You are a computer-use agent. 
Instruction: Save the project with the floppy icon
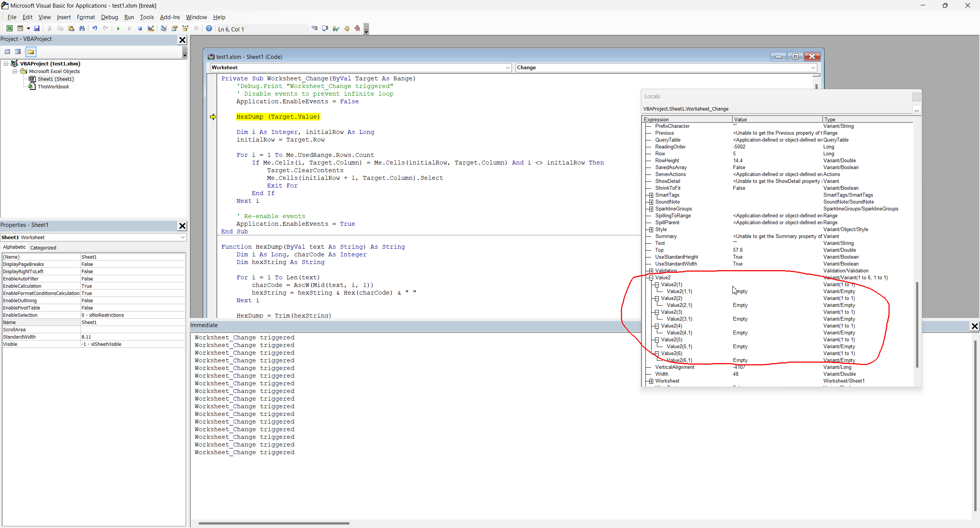(x=37, y=29)
